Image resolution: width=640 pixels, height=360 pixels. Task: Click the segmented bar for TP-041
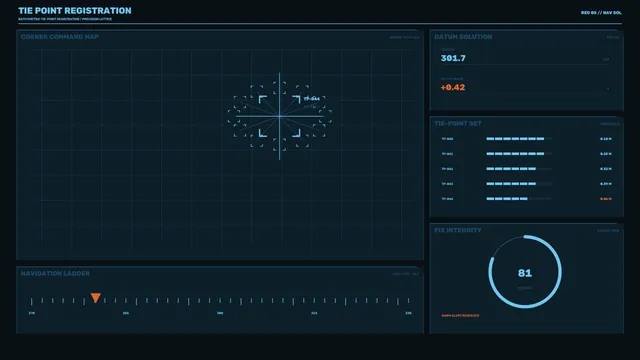click(519, 154)
